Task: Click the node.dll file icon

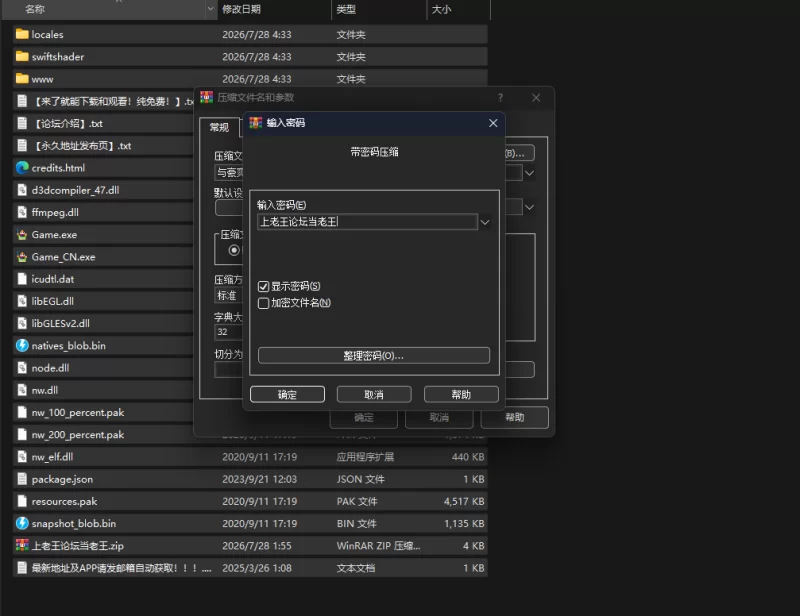Action: (22, 367)
